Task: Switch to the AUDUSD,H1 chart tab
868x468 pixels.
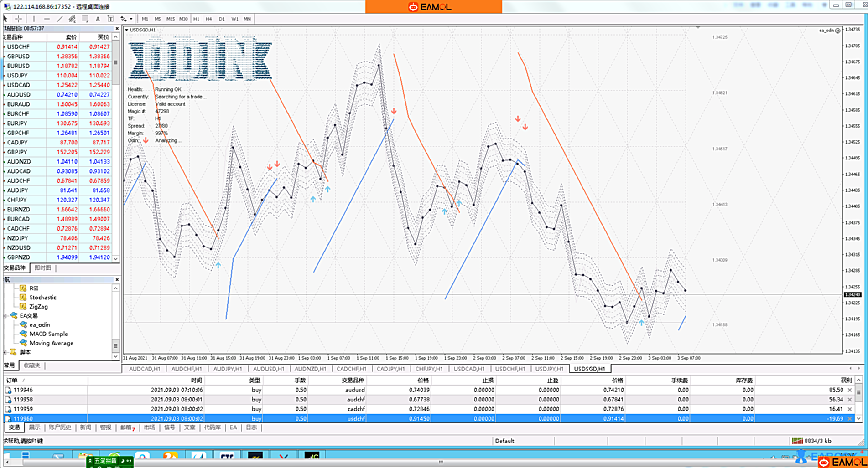Action: pos(268,369)
